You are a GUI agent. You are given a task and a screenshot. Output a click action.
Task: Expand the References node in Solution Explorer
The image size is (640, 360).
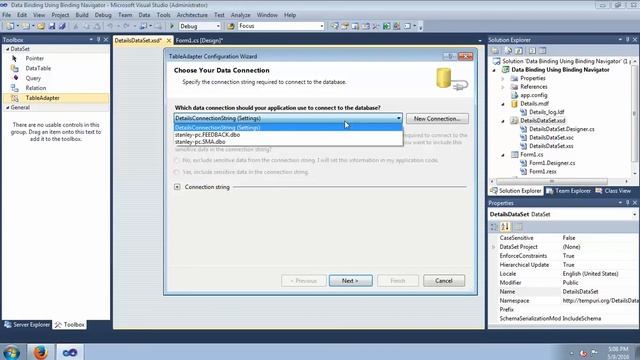[503, 87]
